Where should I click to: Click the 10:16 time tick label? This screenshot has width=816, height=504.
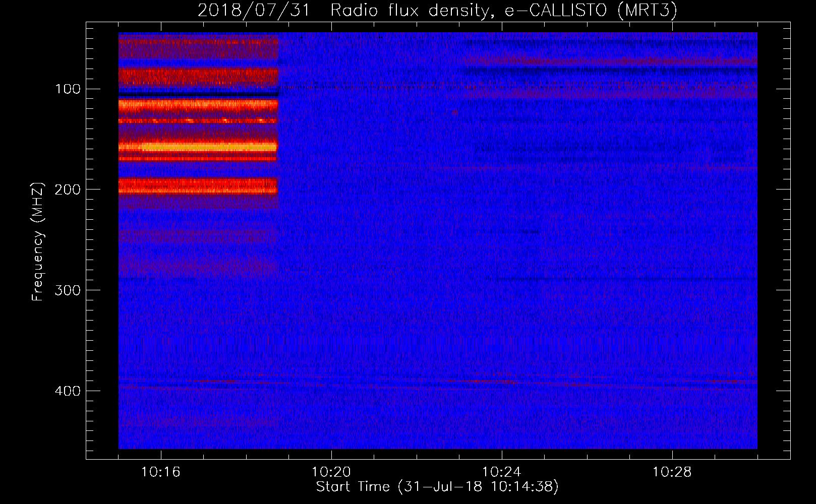[x=160, y=472]
